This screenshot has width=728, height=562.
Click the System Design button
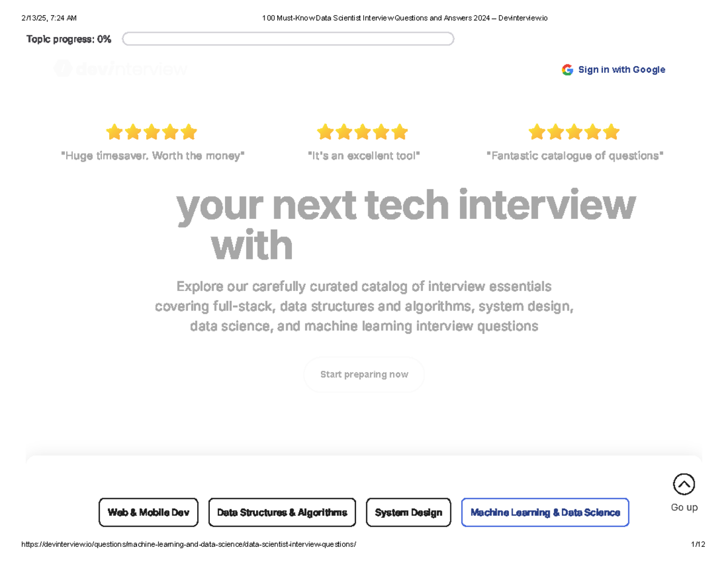point(408,512)
